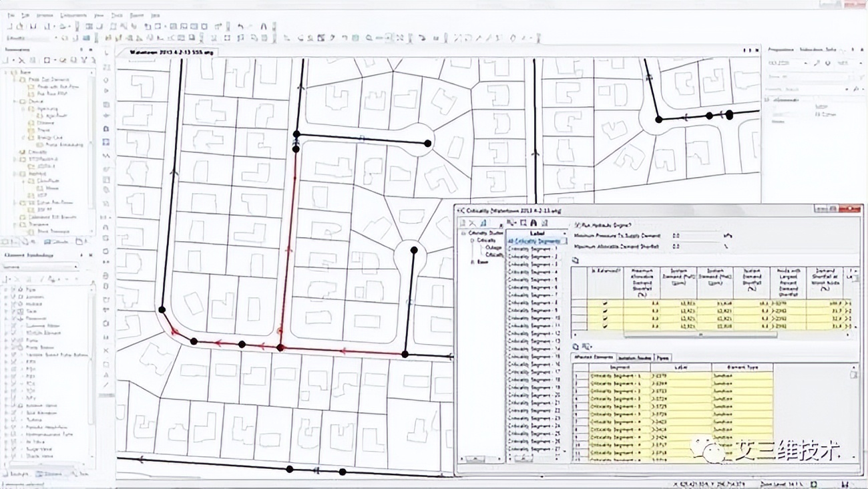The height and width of the screenshot is (489, 868).
Task: Switch to the Isolation Nodes tab
Action: 634,358
